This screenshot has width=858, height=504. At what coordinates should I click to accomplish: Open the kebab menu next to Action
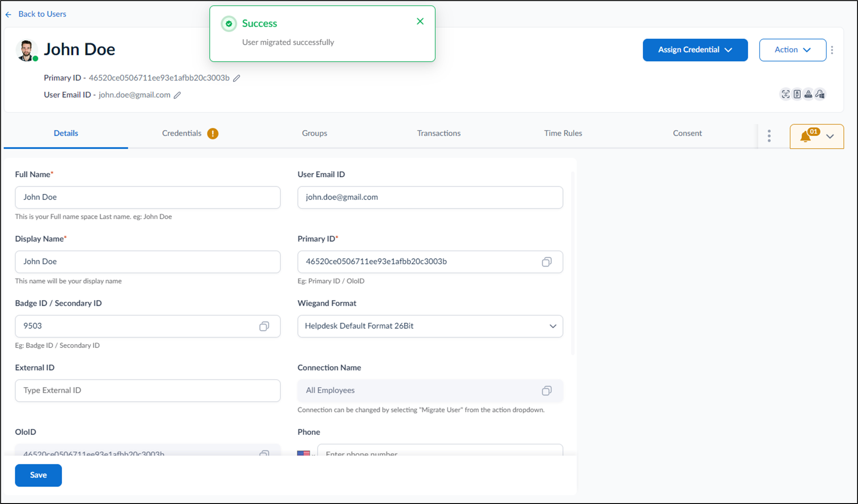point(832,50)
